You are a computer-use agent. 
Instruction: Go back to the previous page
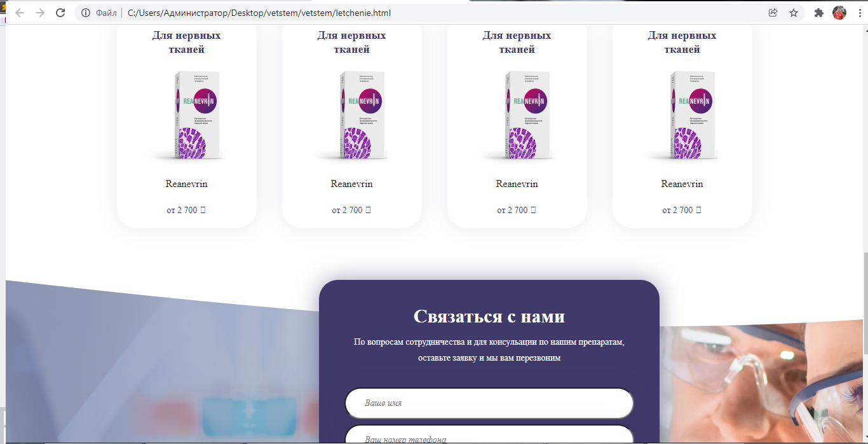20,13
